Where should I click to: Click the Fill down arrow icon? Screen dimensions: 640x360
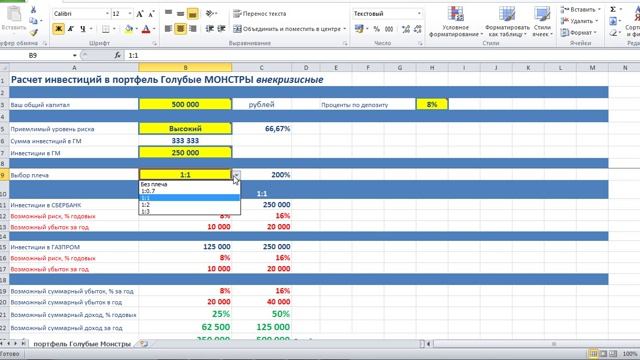click(613, 21)
